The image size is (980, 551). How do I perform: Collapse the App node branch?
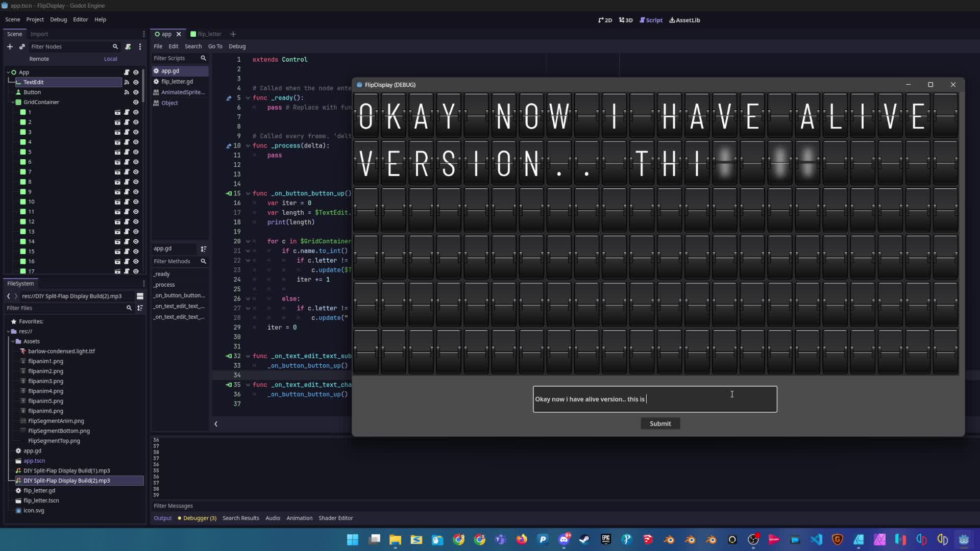[7, 72]
